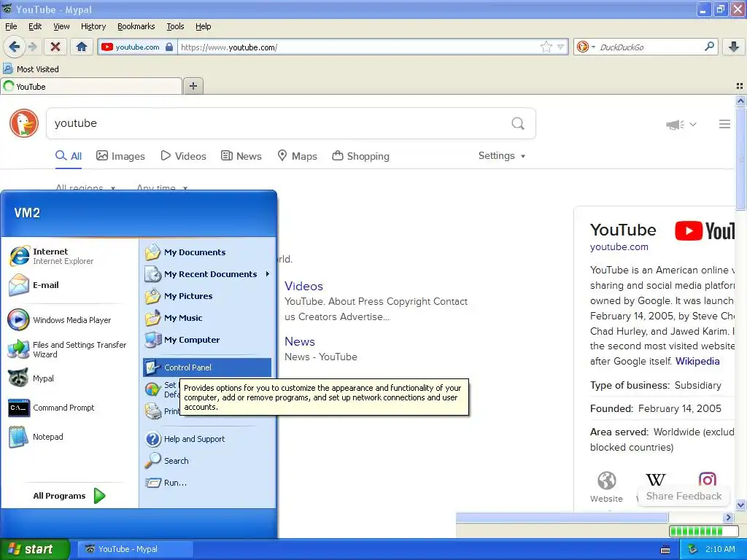
Task: Bookmark this page with the star icon
Action: pos(546,47)
